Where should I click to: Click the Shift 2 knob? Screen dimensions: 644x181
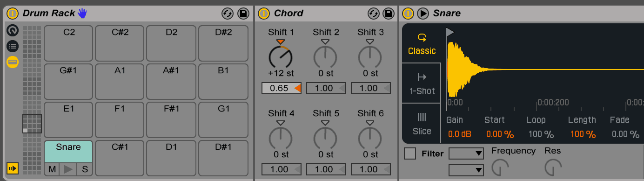tap(325, 57)
